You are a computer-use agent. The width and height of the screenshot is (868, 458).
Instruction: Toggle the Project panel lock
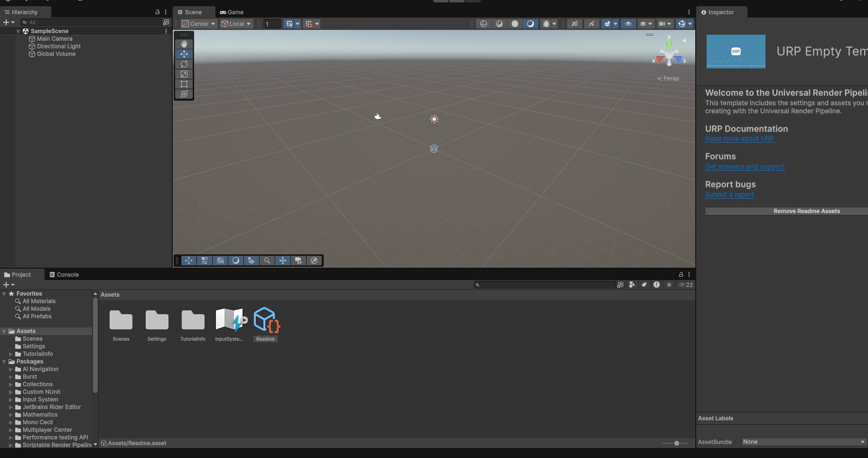(x=681, y=274)
